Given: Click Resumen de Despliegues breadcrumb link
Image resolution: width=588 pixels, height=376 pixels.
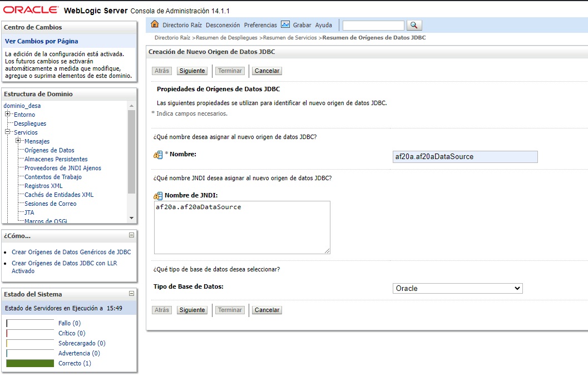Looking at the screenshot, I should (x=226, y=38).
